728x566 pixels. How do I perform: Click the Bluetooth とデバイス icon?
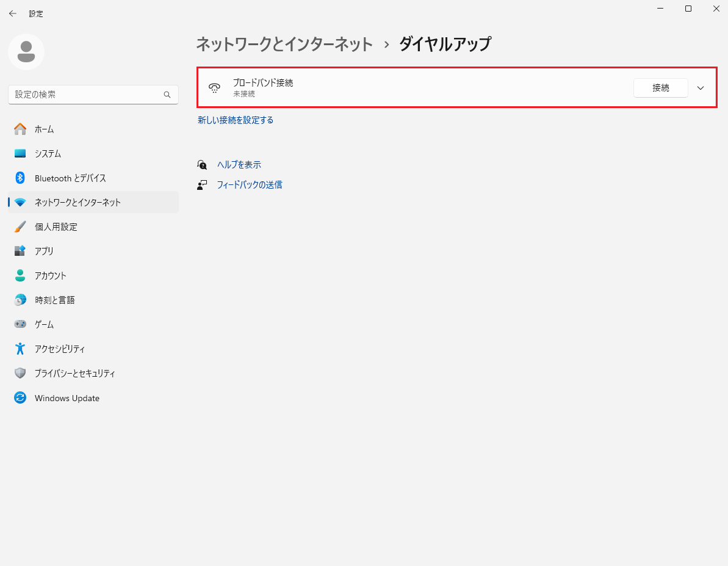point(19,178)
